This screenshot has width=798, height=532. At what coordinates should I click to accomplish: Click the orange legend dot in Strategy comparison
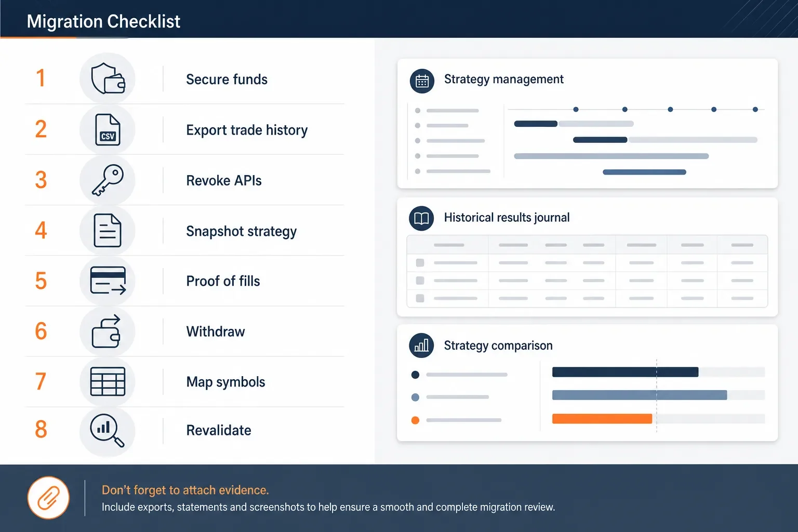pos(415,420)
